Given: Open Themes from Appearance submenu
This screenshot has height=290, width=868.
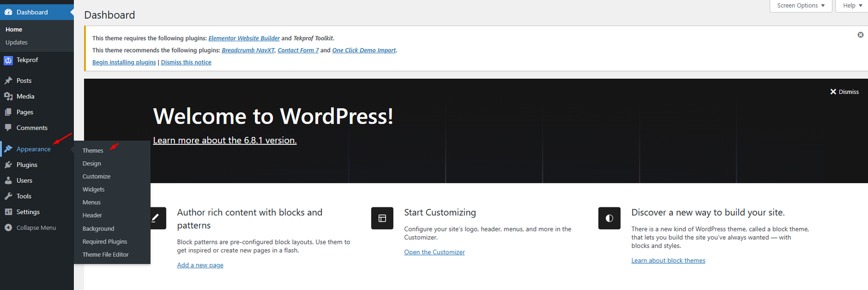Looking at the screenshot, I should pos(93,150).
